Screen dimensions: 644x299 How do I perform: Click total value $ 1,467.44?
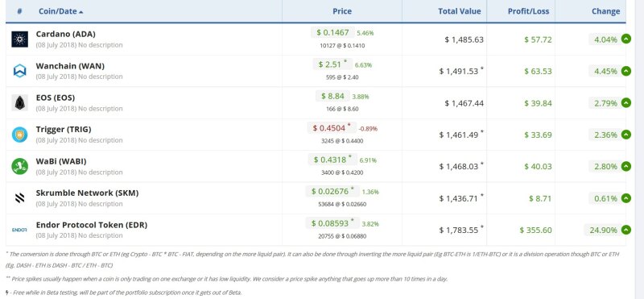[x=464, y=103]
